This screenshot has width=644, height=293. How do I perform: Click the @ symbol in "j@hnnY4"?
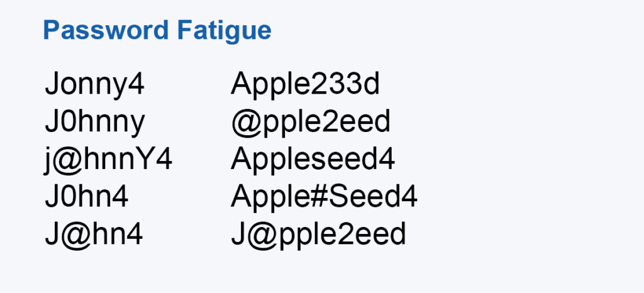pos(67,160)
